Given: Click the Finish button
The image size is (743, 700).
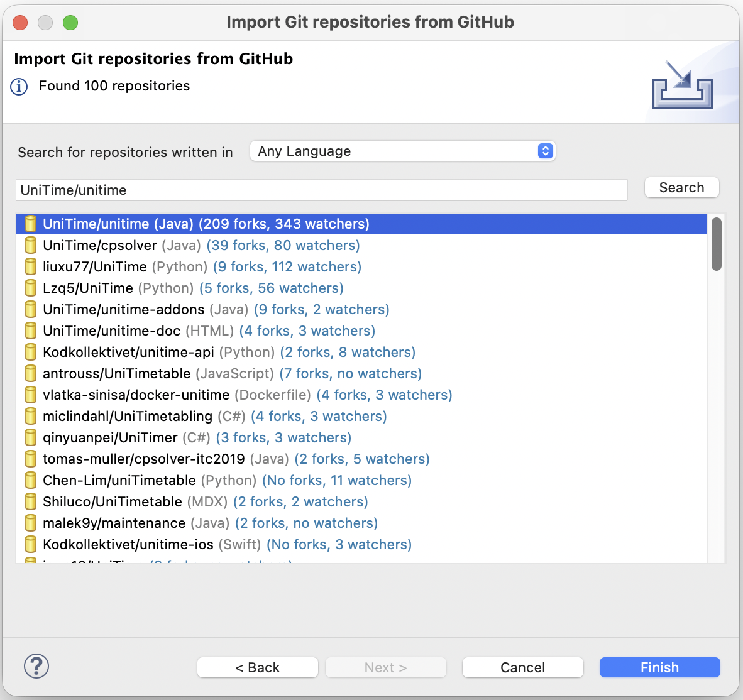Looking at the screenshot, I should [x=659, y=667].
